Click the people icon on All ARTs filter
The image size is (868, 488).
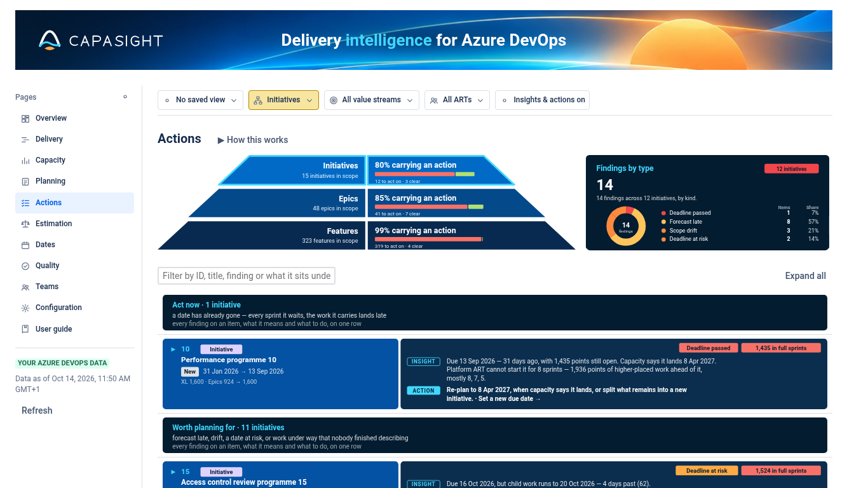(434, 100)
